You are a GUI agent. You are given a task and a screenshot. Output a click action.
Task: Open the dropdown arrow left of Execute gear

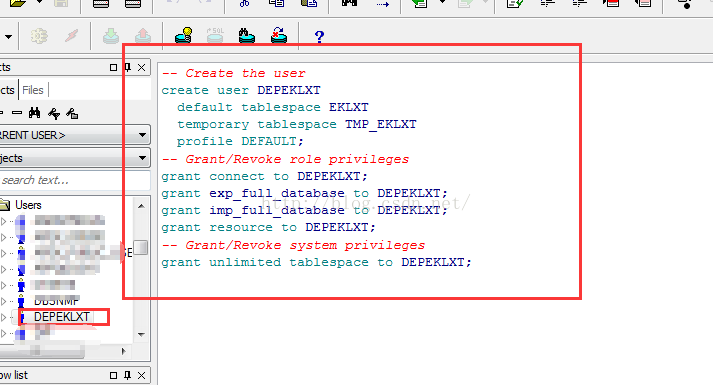pyautogui.click(x=8, y=36)
